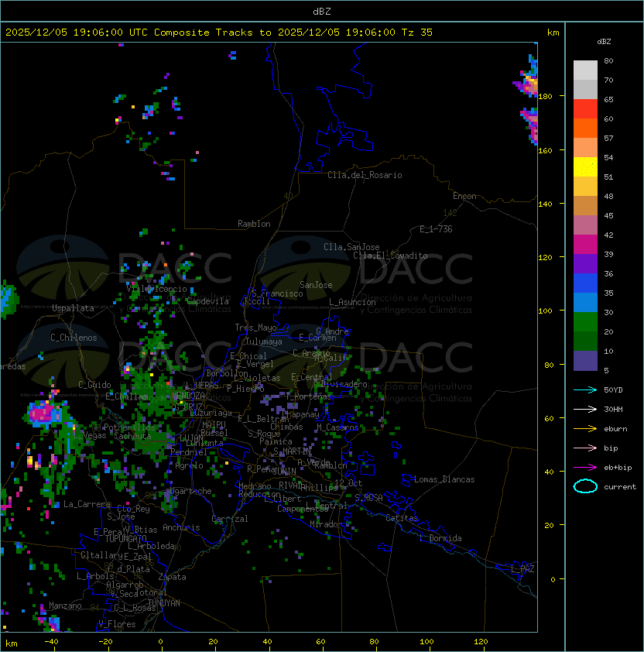Click the 'Capdevila' map label
This screenshot has height=652, width=644.
[207, 301]
